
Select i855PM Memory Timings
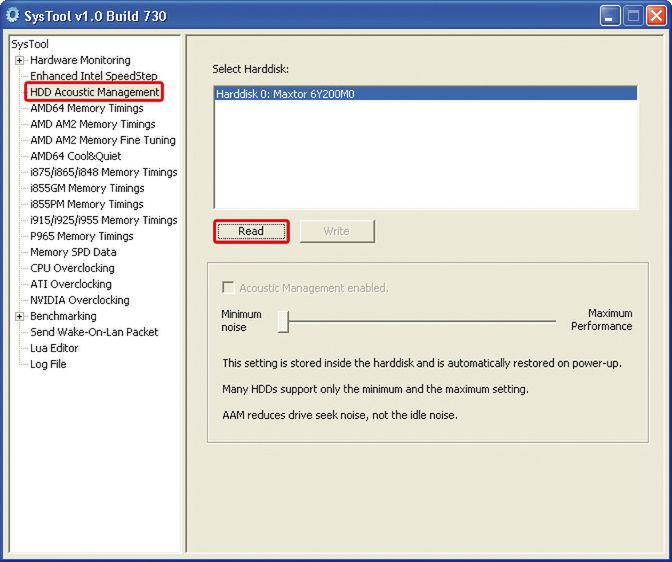tap(87, 204)
